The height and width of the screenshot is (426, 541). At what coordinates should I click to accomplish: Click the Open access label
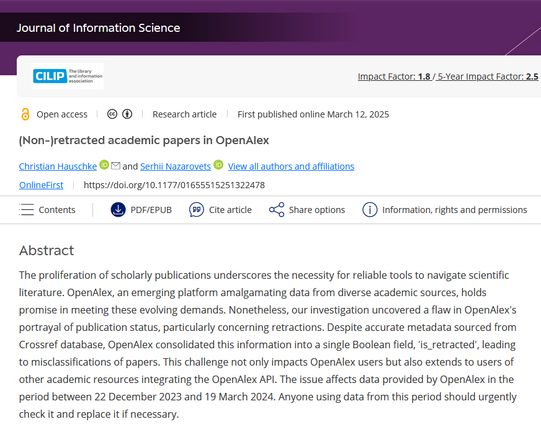click(62, 114)
